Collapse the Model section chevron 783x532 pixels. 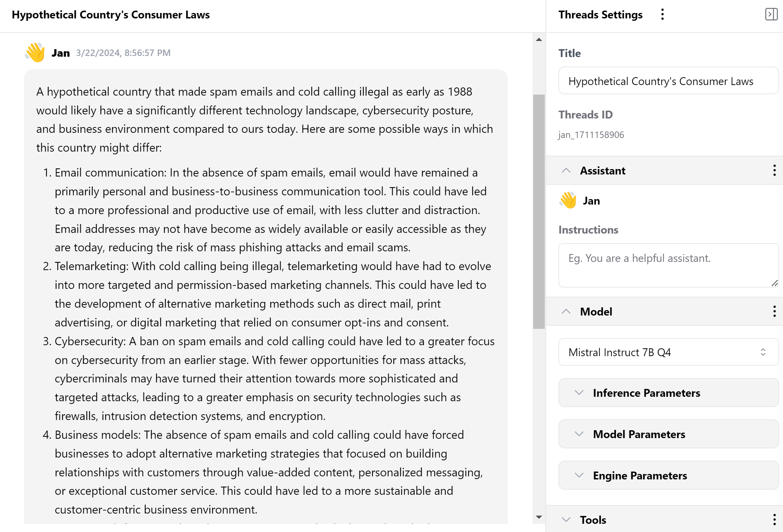point(566,311)
